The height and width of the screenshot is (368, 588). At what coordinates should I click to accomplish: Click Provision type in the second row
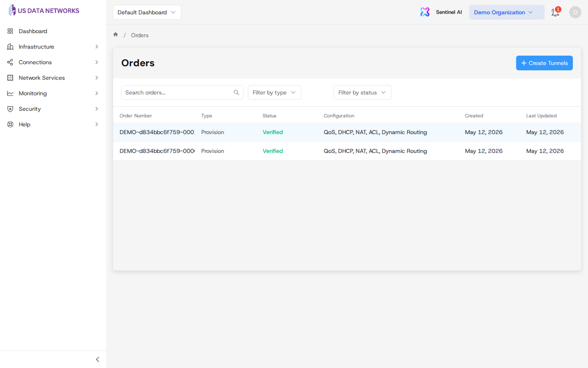pos(213,151)
